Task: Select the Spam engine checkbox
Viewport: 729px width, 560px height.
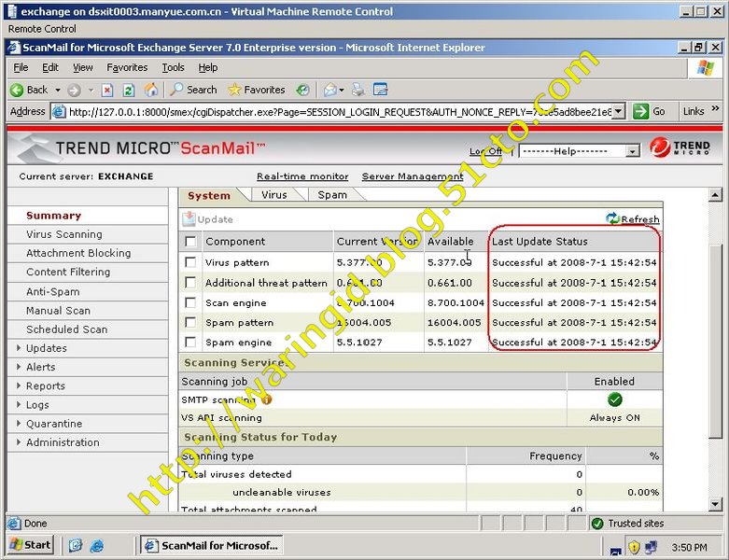Action: tap(190, 343)
